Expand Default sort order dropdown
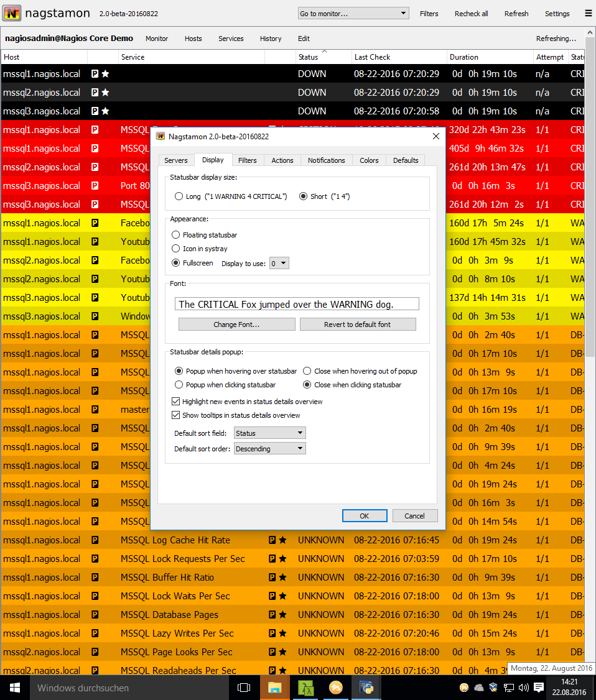Image resolution: width=596 pixels, height=700 pixels. pyautogui.click(x=269, y=449)
